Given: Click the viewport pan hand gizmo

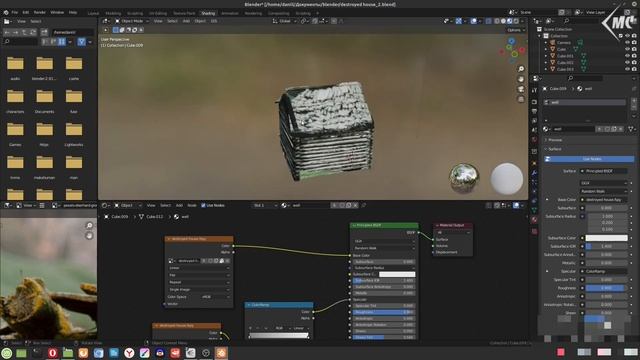Looking at the screenshot, I should 521,79.
